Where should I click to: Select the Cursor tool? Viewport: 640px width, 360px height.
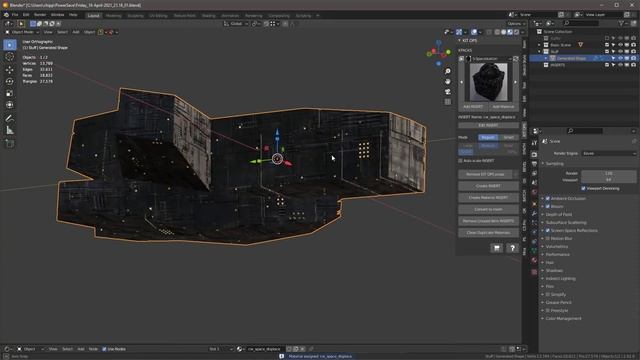point(10,57)
